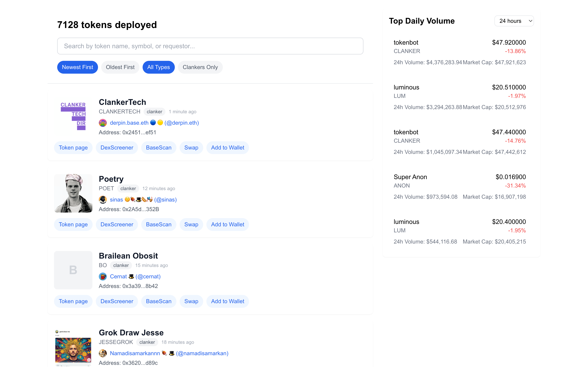Click the Grok Draw Jesse title
The image size is (588, 367).
click(131, 333)
